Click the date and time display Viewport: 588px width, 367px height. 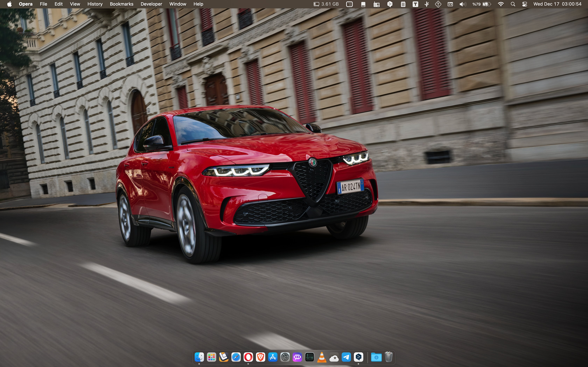(557, 4)
